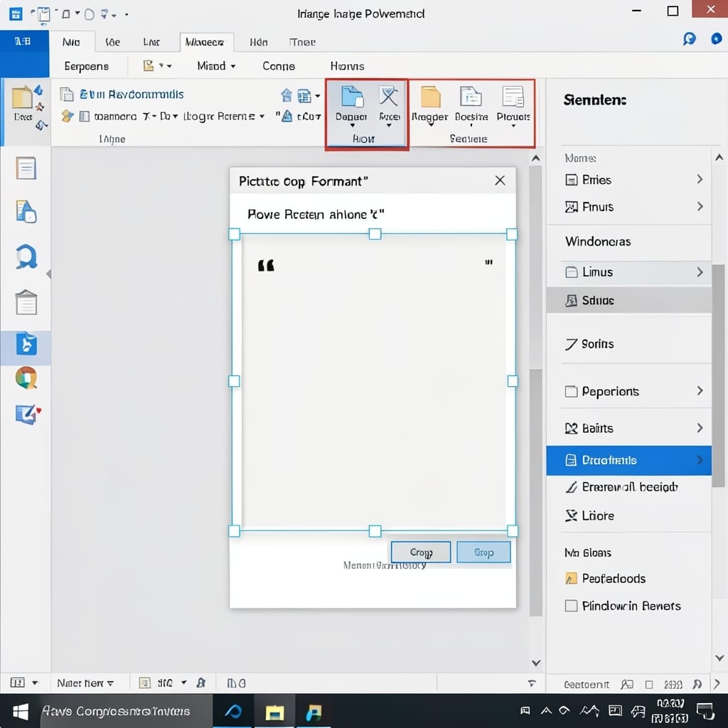This screenshot has width=728, height=728.
Task: Expand the Limus item chevron
Action: click(x=700, y=272)
